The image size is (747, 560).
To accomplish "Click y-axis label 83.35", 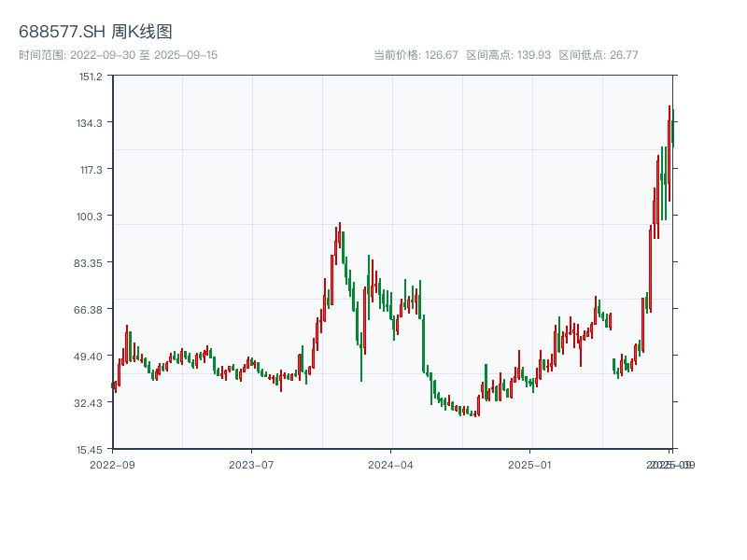I will coord(88,263).
